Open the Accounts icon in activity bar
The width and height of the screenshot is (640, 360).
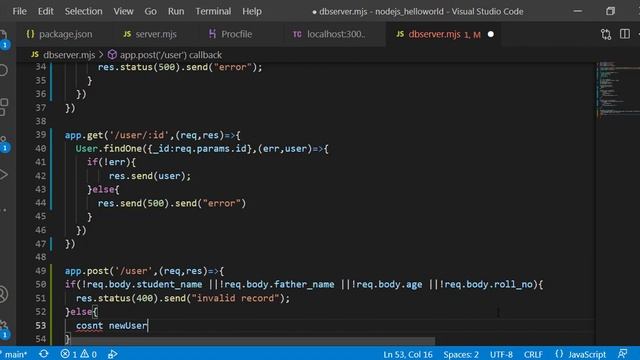pos(3,295)
